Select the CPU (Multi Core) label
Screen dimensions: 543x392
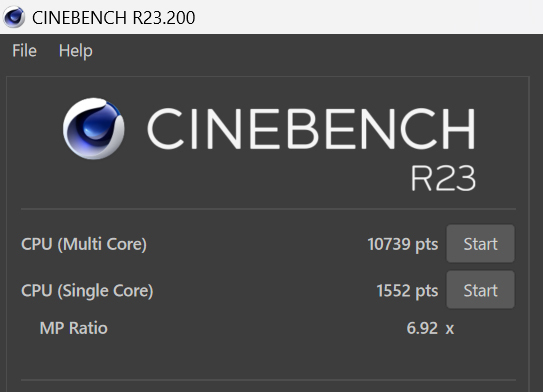point(84,244)
